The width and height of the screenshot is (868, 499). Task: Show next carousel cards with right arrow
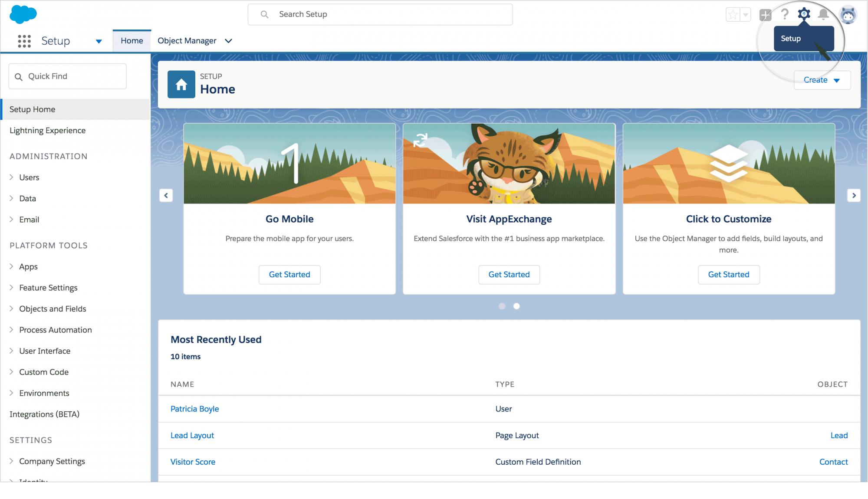click(854, 195)
